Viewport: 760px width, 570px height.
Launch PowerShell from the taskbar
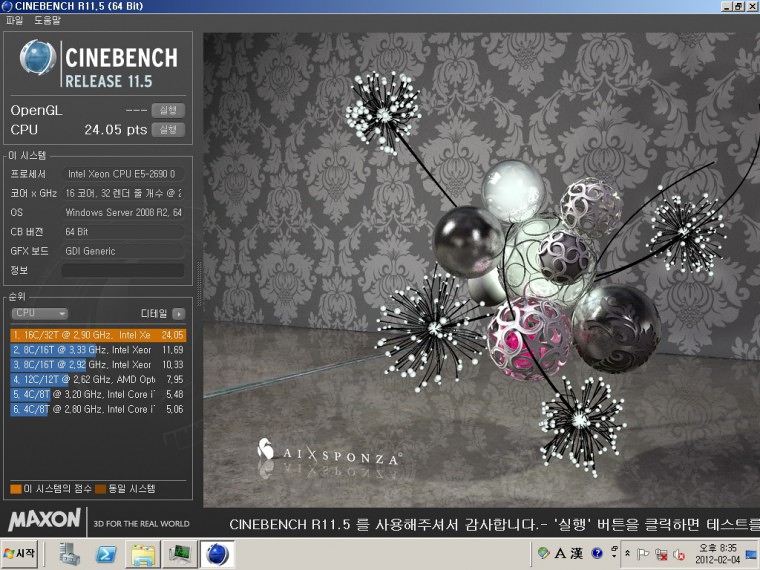[106, 554]
